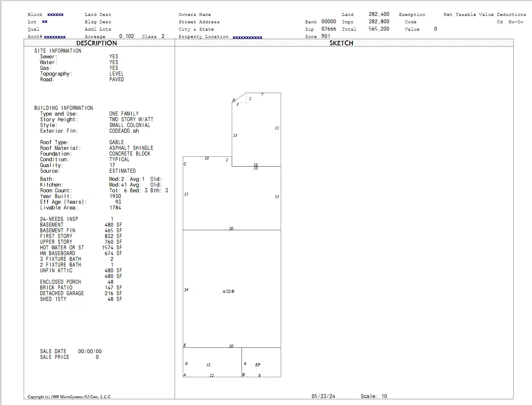Click the Zone R01 value
532x405 pixels.
click(326, 36)
